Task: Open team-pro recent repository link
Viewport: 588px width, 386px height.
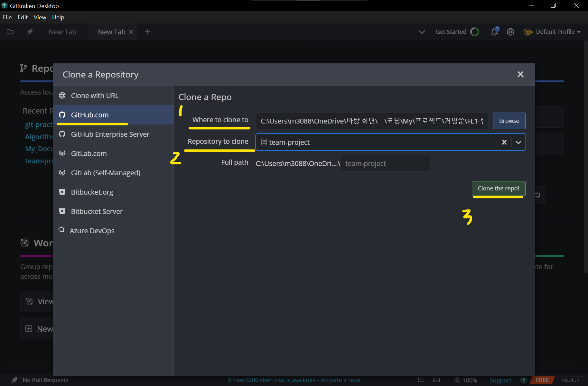Action: 39,161
